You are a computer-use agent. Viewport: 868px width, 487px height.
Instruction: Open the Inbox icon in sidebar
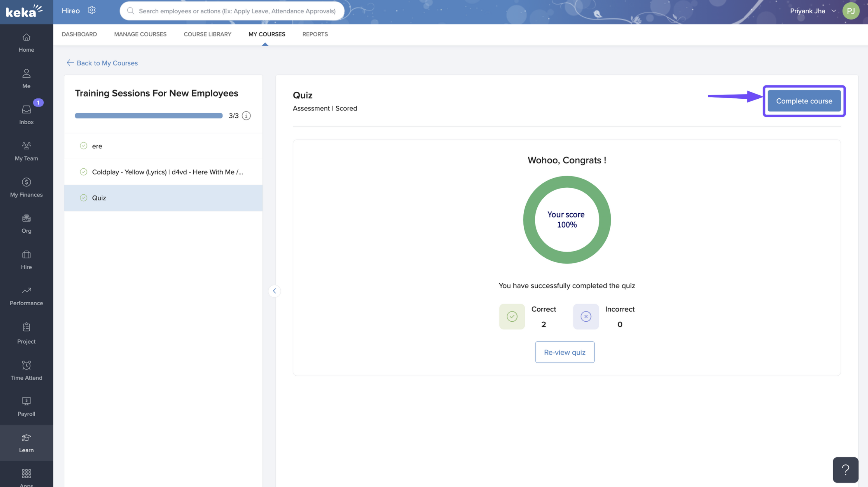pos(26,110)
